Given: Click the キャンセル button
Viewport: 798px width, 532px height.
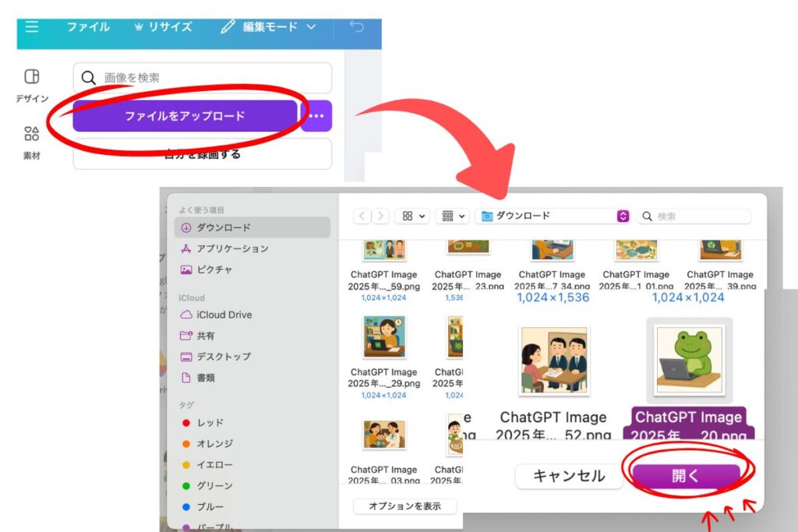Looking at the screenshot, I should click(569, 476).
